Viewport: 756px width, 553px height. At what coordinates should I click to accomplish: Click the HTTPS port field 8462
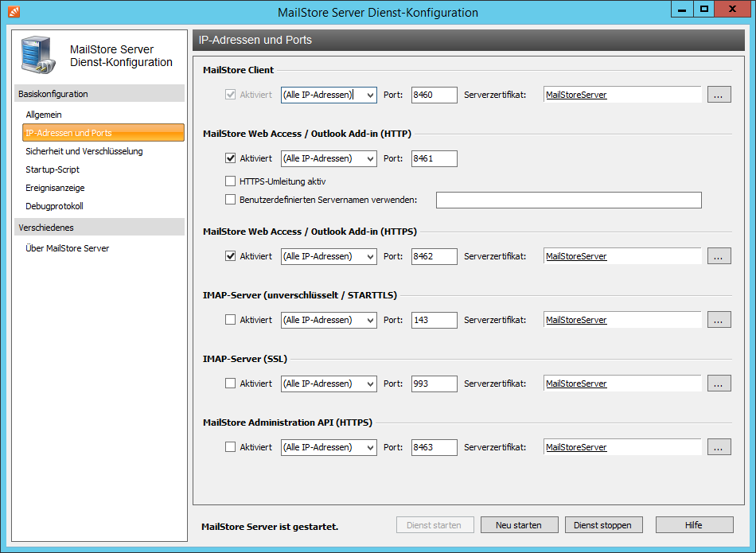[434, 256]
